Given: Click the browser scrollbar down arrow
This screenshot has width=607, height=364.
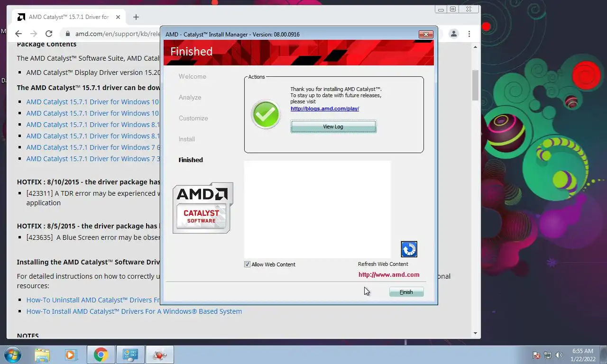Looking at the screenshot, I should 476,333.
